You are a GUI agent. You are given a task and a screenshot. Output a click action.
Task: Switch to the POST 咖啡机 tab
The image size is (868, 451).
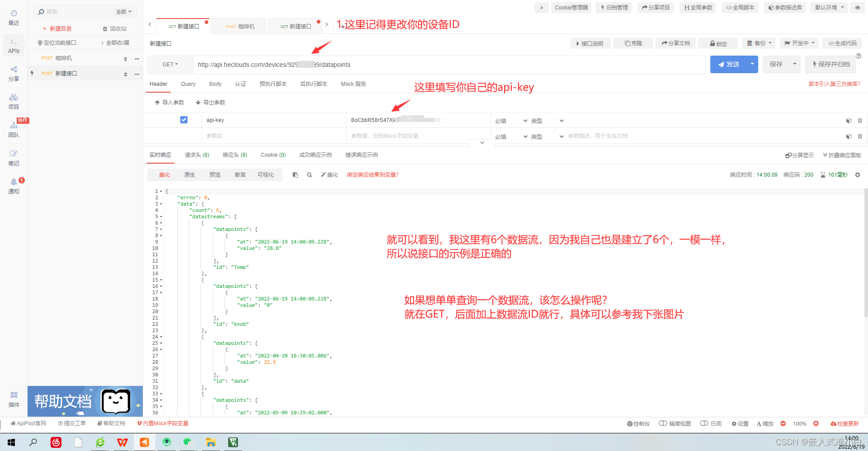(x=239, y=26)
